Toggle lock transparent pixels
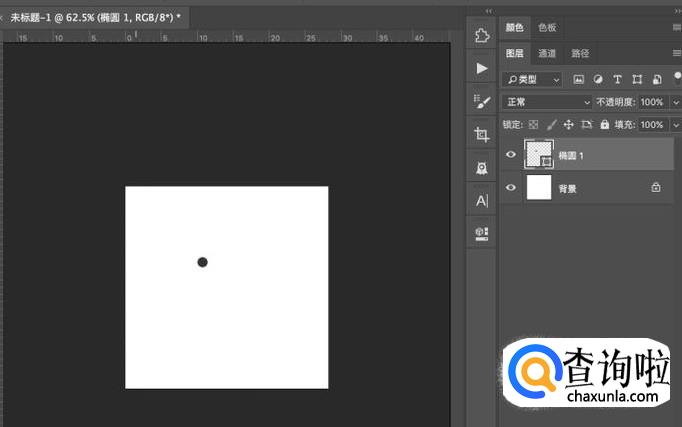The height and width of the screenshot is (427, 682). 533,125
